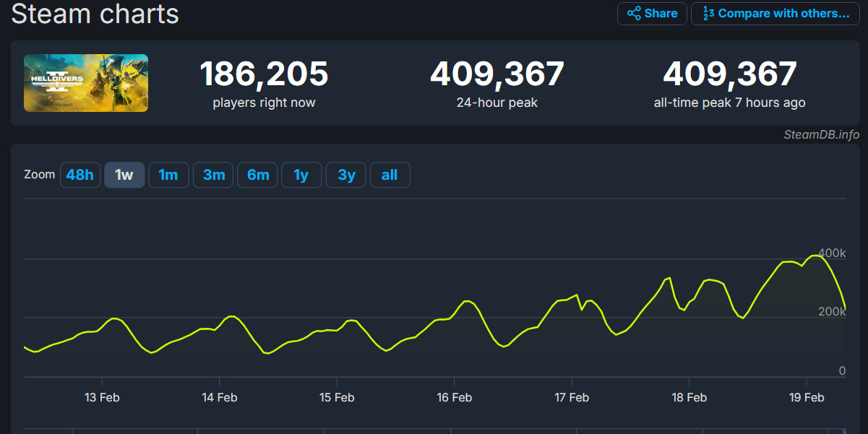Choose the 3m zoom range
The height and width of the screenshot is (434, 868).
click(x=213, y=175)
